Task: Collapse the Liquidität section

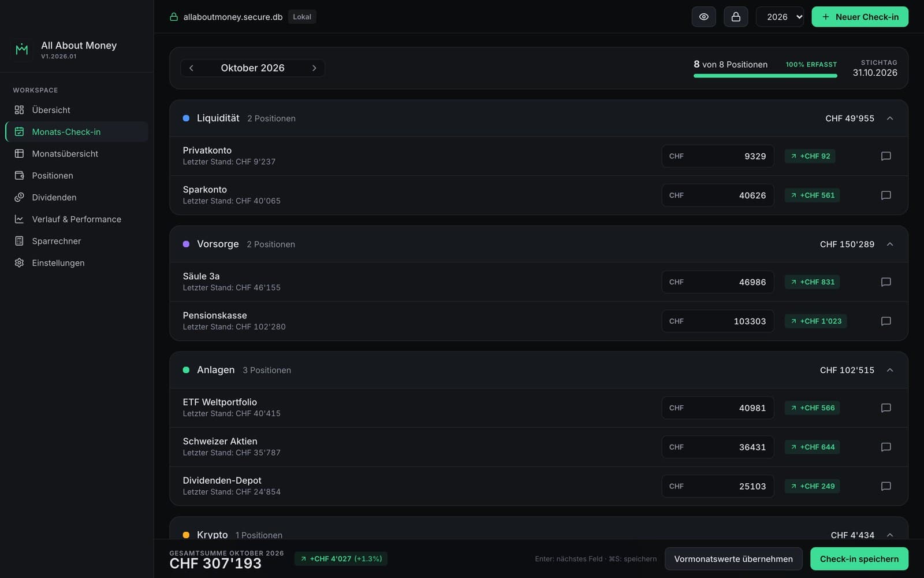Action: pos(890,118)
